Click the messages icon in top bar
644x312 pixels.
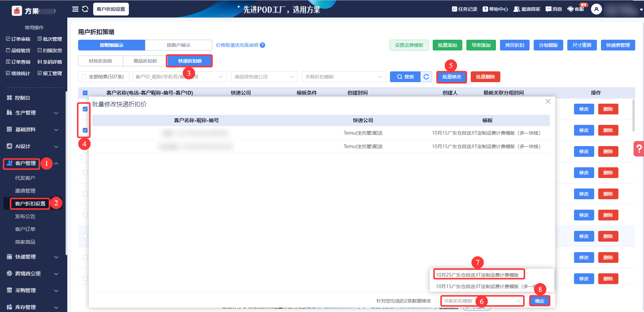coord(548,9)
